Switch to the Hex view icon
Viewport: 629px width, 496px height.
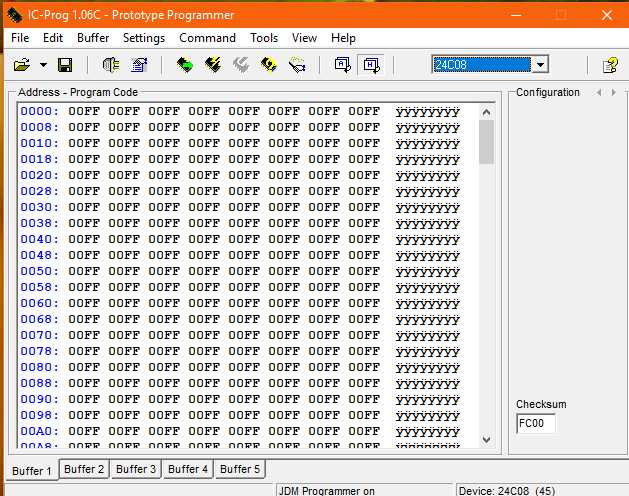point(371,65)
